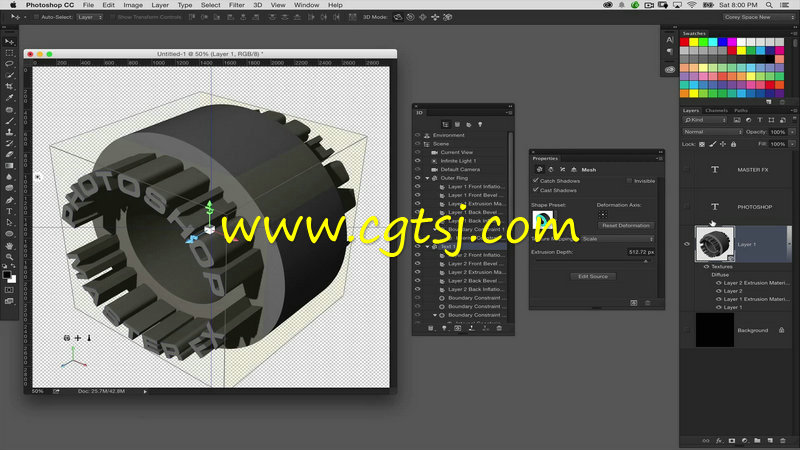This screenshot has height=450, width=800.
Task: Select the Brush tool
Action: coord(9,121)
